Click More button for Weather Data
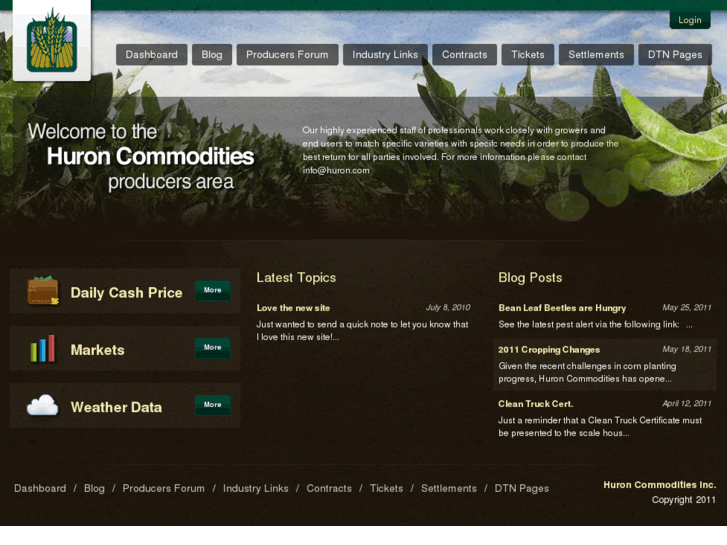 pyautogui.click(x=212, y=405)
